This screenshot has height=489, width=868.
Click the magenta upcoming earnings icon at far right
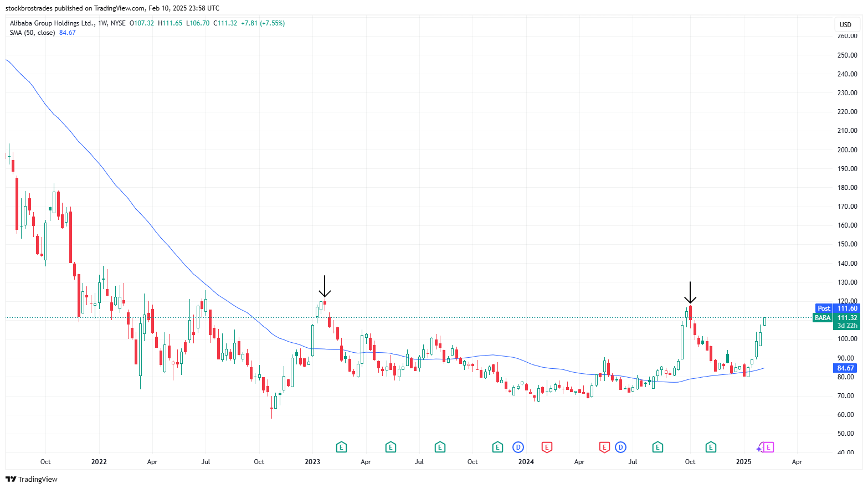tap(768, 447)
